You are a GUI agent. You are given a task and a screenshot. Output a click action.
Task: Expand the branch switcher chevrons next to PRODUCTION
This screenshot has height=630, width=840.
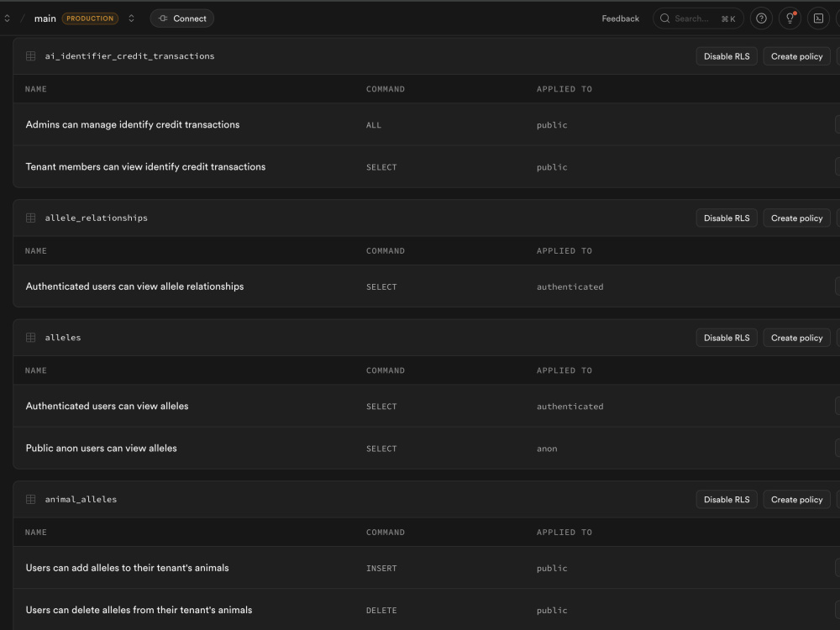[x=131, y=18]
